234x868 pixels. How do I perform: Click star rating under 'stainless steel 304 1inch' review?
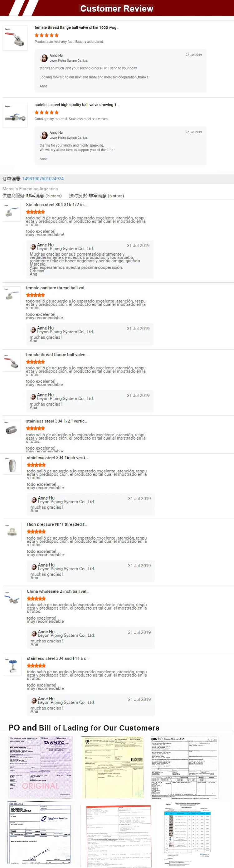coord(36,465)
